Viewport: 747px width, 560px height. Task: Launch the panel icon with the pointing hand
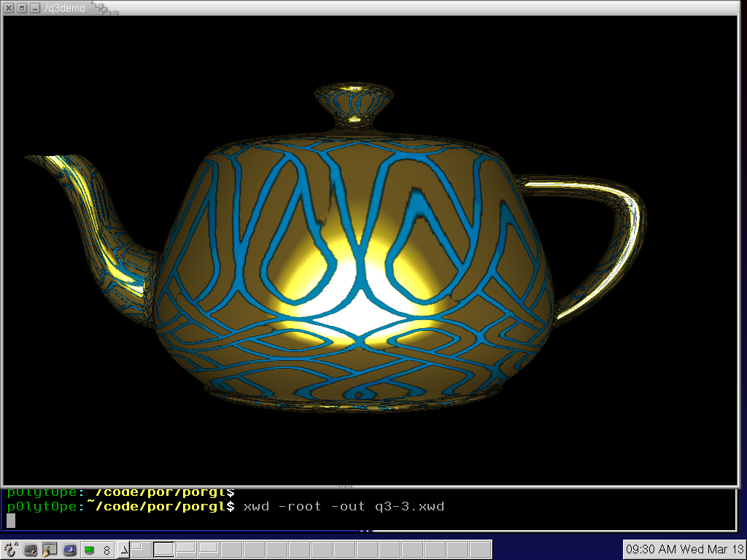coord(50,550)
